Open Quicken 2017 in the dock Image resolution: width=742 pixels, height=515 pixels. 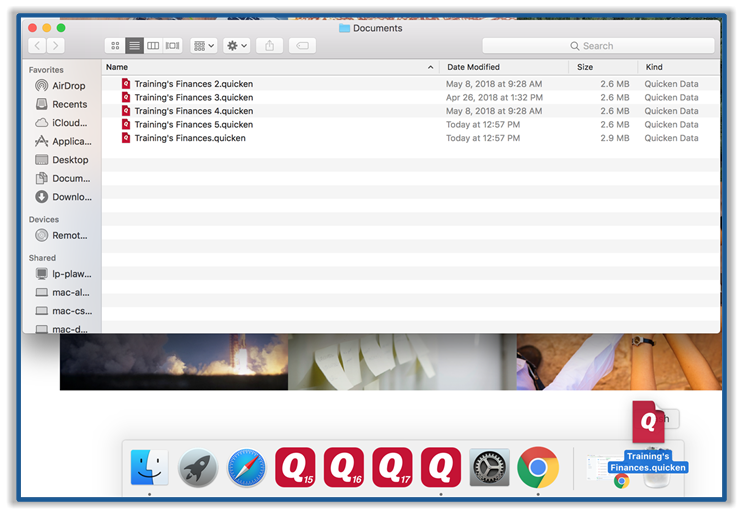pyautogui.click(x=392, y=467)
